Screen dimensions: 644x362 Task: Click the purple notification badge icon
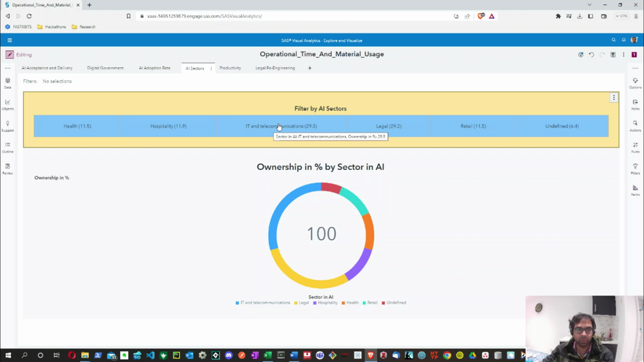click(634, 55)
